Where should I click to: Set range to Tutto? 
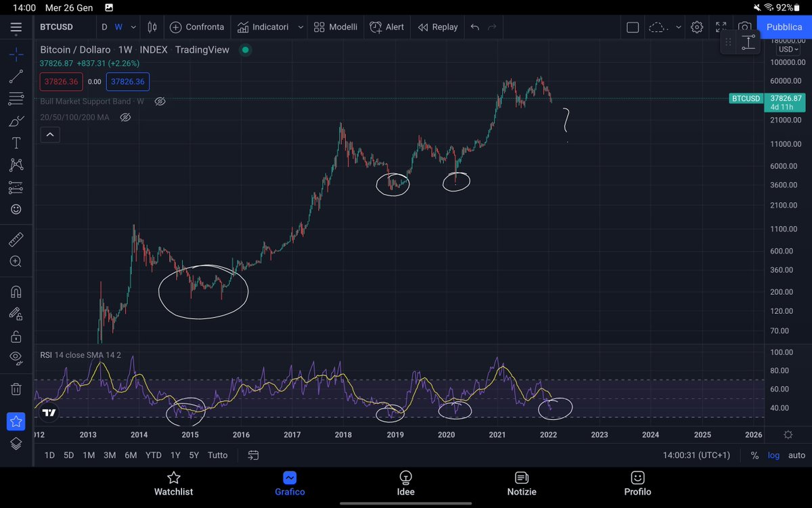(218, 455)
